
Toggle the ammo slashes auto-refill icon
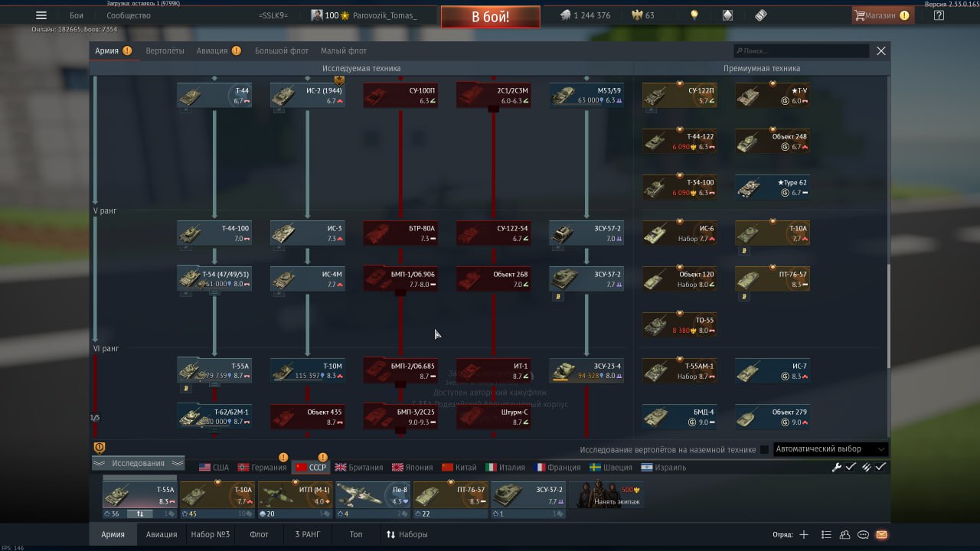[x=866, y=467]
